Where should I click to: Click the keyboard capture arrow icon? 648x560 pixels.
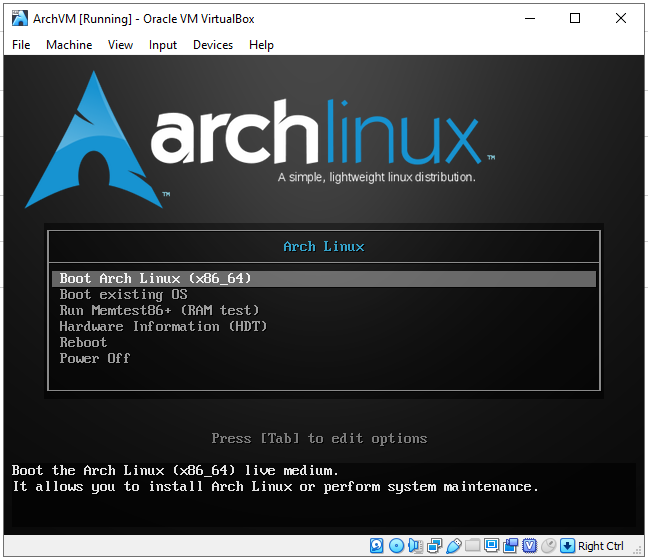coord(567,546)
